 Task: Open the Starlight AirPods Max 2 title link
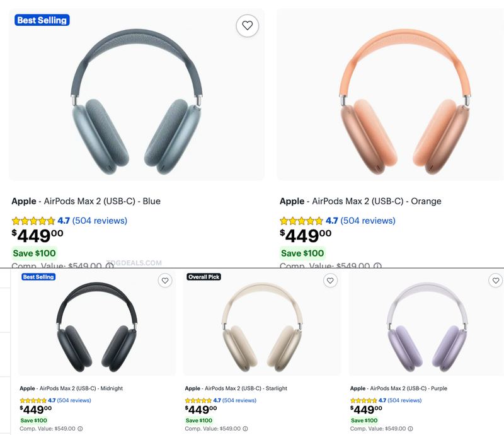click(236, 388)
